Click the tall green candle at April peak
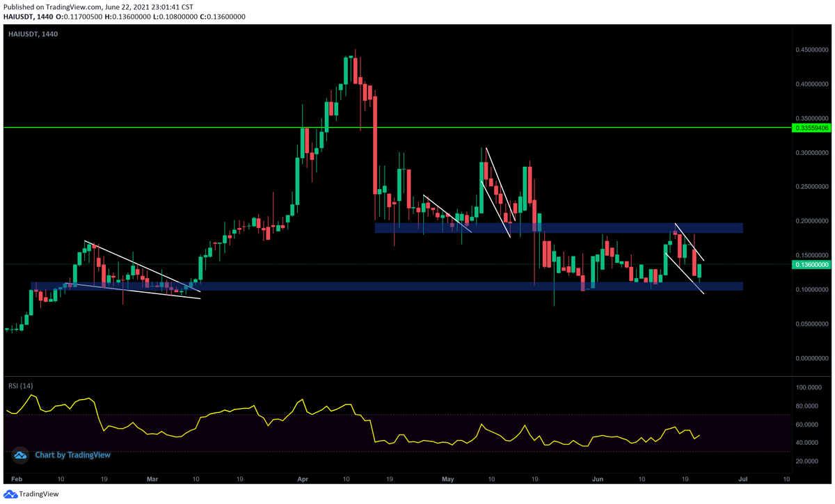 pos(347,71)
